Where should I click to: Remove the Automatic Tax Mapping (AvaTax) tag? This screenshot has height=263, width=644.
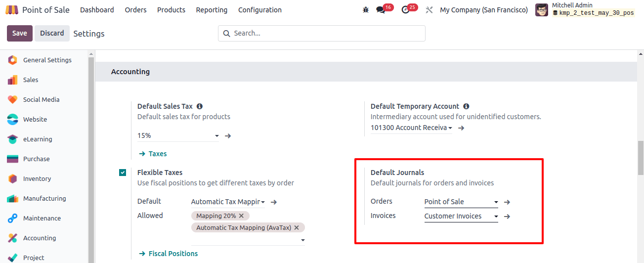(297, 228)
